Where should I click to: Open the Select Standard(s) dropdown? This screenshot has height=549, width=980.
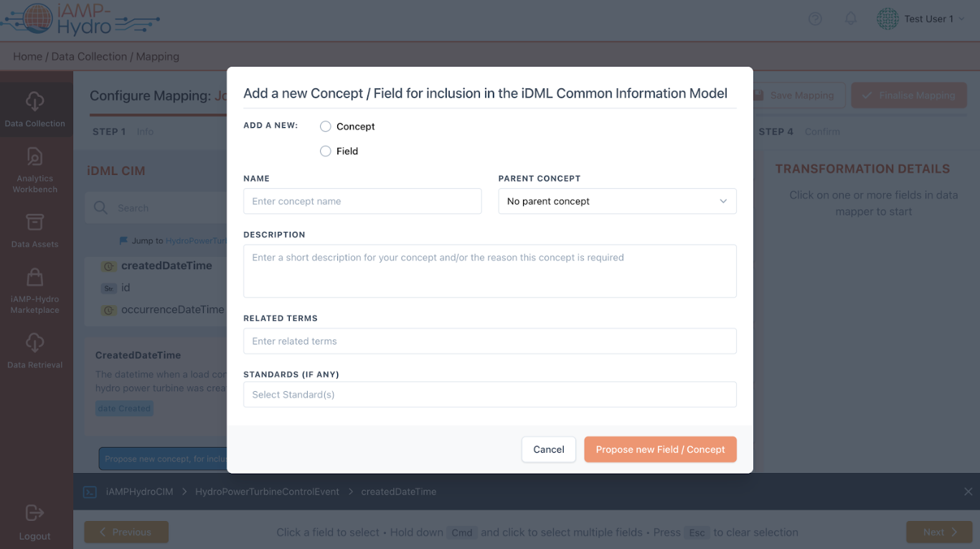coord(489,395)
